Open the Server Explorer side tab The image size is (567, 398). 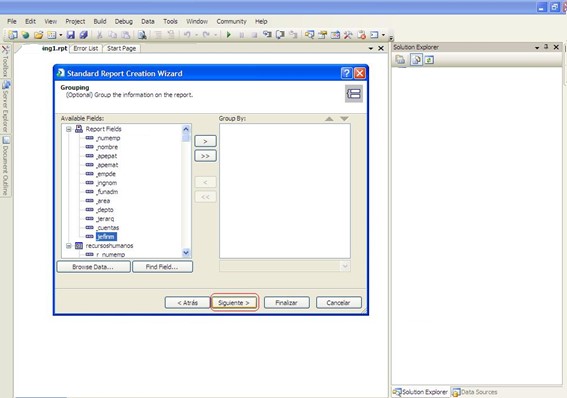click(x=5, y=107)
